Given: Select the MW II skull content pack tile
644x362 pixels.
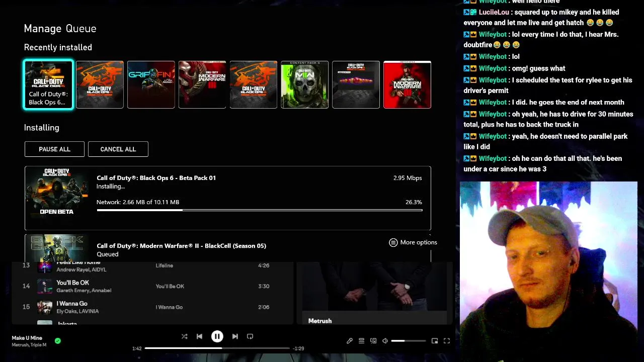Looking at the screenshot, I should point(305,84).
